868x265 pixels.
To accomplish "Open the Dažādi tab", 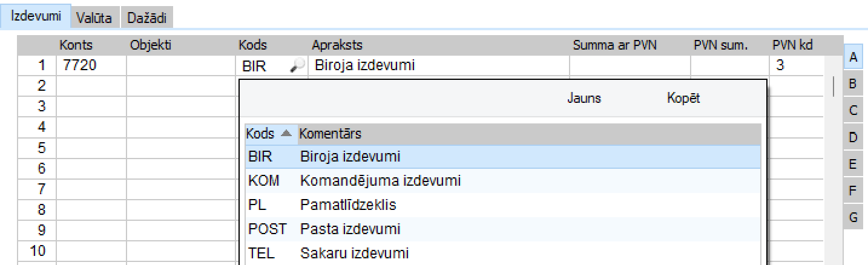I will (x=146, y=18).
